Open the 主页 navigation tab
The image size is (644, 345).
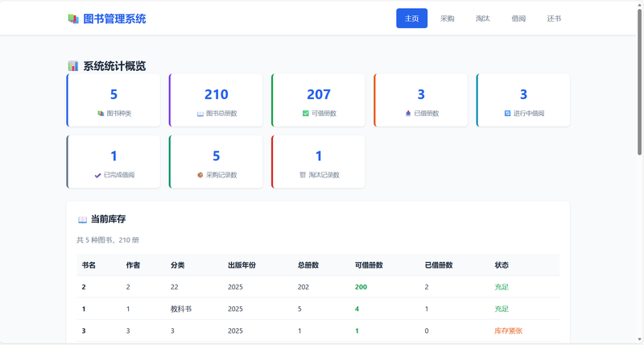point(411,19)
